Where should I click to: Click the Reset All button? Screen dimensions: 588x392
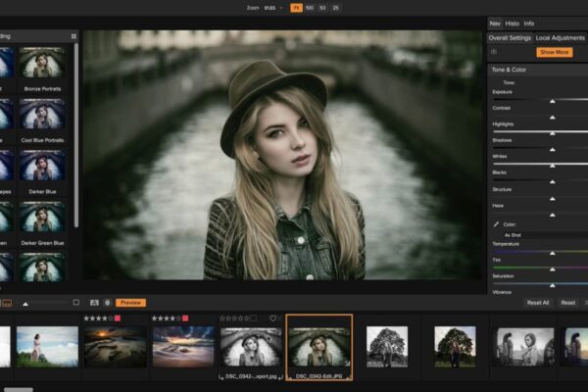click(x=537, y=303)
